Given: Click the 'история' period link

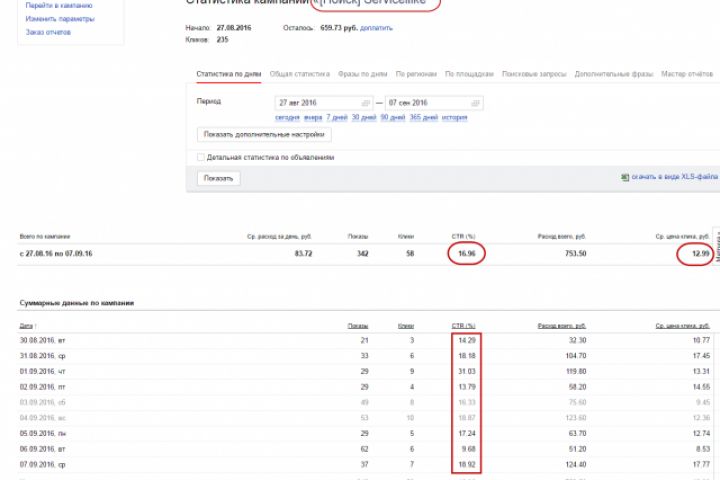Looking at the screenshot, I should [x=455, y=118].
